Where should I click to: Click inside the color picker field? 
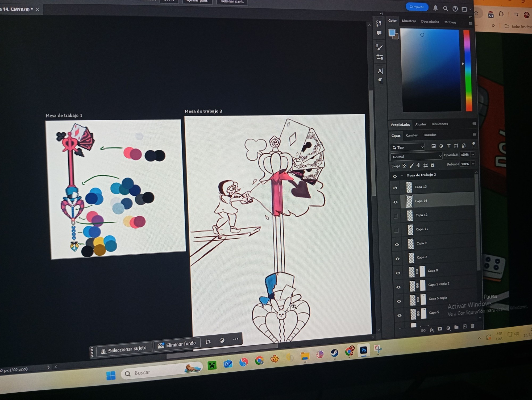pos(430,70)
